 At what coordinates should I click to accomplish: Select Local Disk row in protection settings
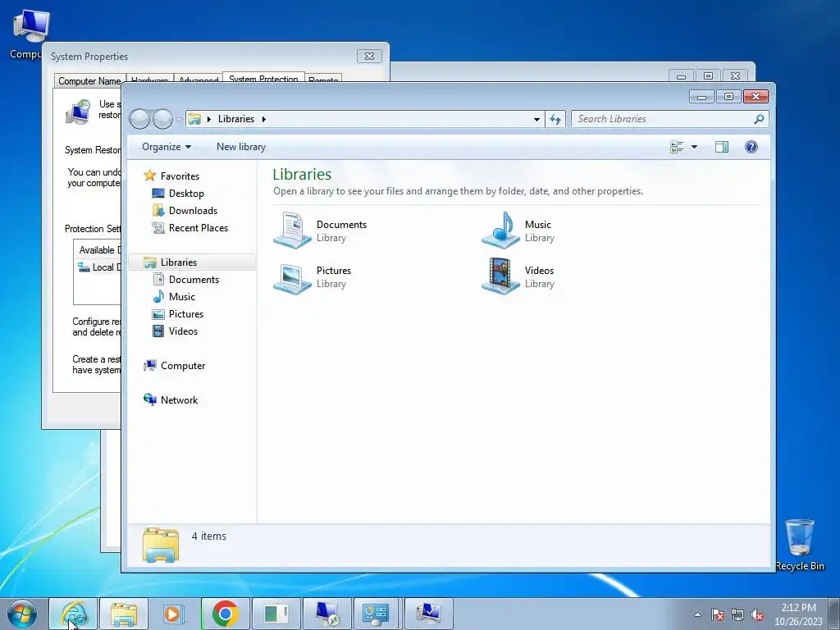click(99, 267)
